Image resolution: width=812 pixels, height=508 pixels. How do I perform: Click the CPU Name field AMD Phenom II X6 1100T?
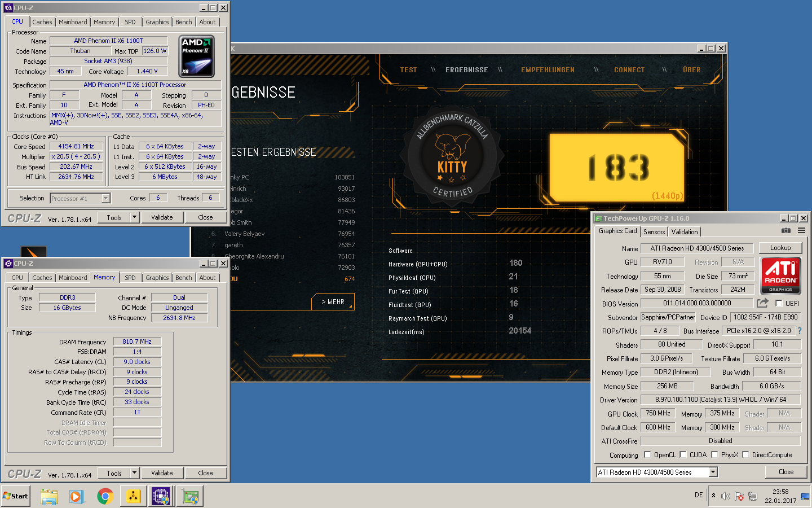click(x=108, y=41)
